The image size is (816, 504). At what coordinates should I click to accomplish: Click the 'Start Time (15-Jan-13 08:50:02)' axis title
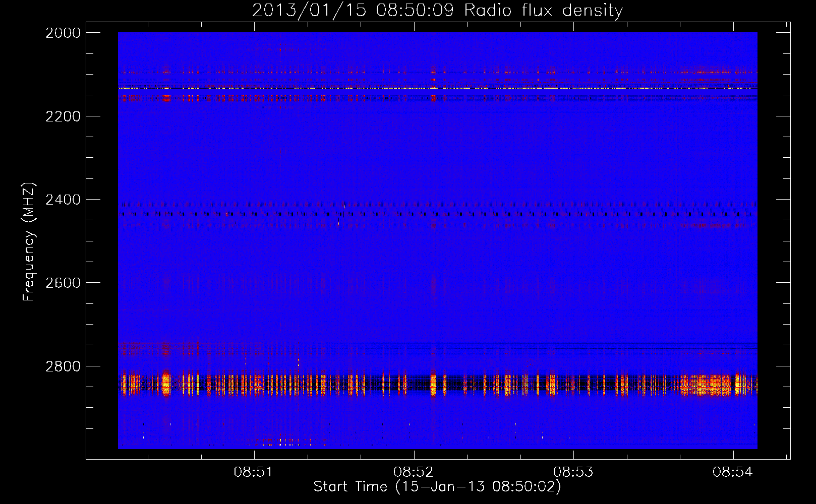[437, 487]
